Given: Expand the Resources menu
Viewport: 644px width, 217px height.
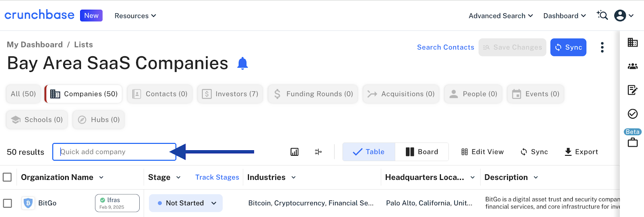Looking at the screenshot, I should [135, 16].
